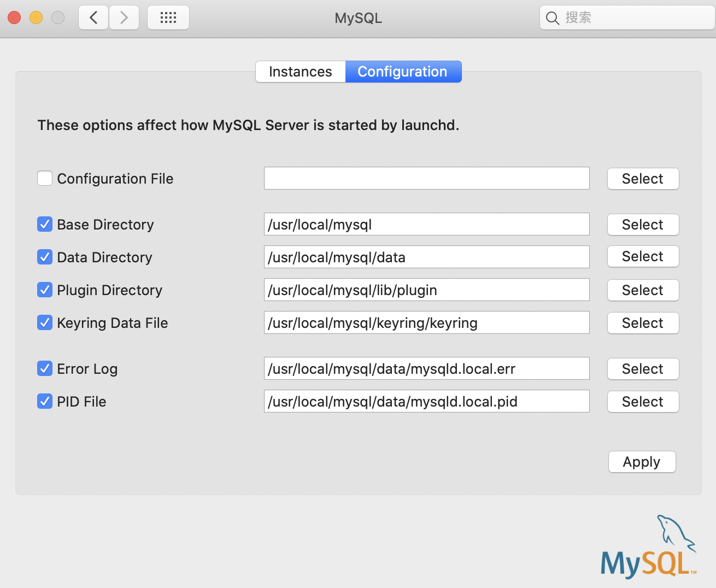The width and height of the screenshot is (716, 588).
Task: Click the forward navigation arrow
Action: tap(124, 18)
